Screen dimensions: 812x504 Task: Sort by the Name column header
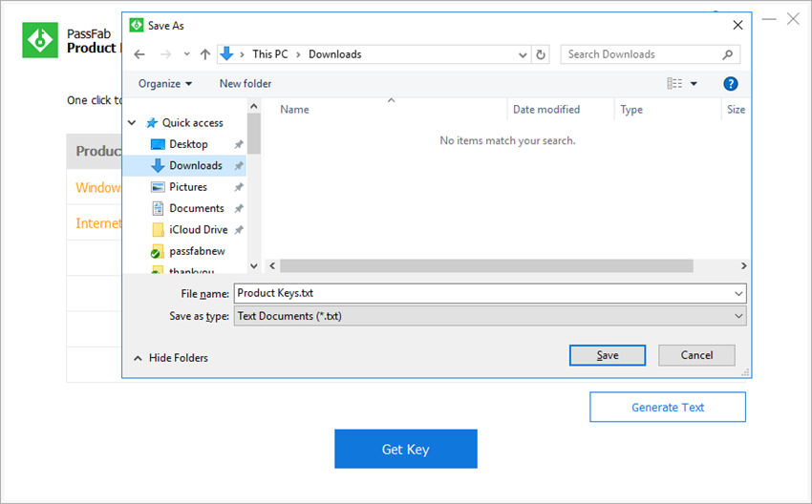coord(294,110)
